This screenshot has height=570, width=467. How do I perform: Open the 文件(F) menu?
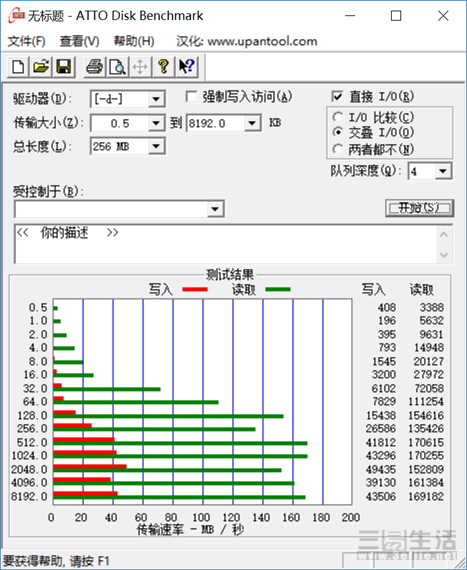[x=27, y=41]
